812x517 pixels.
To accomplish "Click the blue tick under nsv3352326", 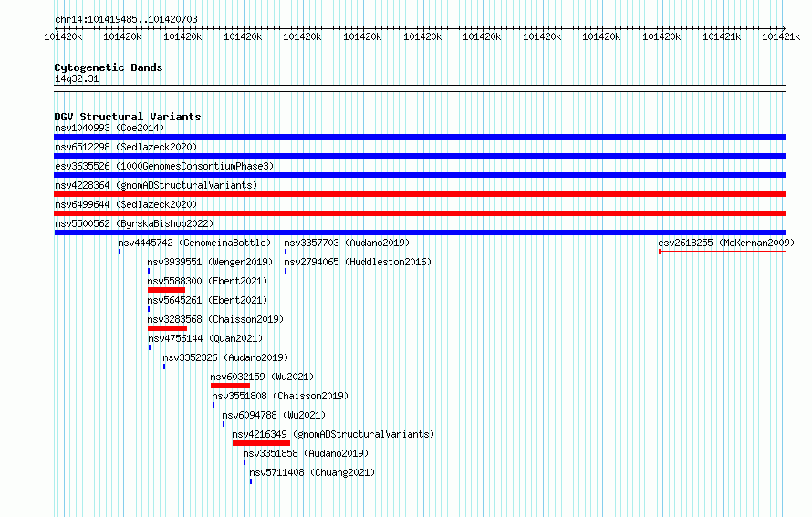I will [164, 367].
